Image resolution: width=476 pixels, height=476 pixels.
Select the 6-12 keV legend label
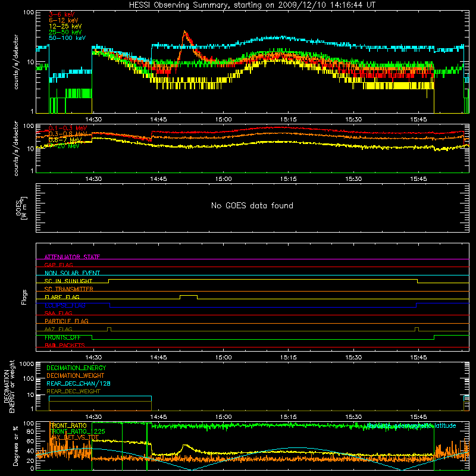[63, 20]
